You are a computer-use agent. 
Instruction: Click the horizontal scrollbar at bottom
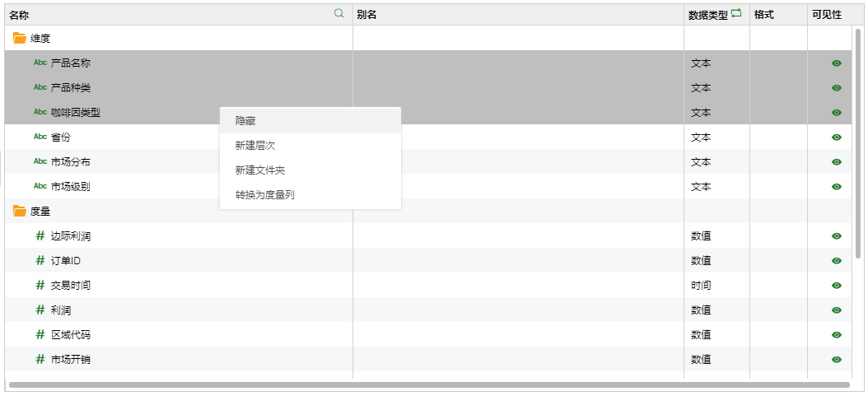[428, 384]
